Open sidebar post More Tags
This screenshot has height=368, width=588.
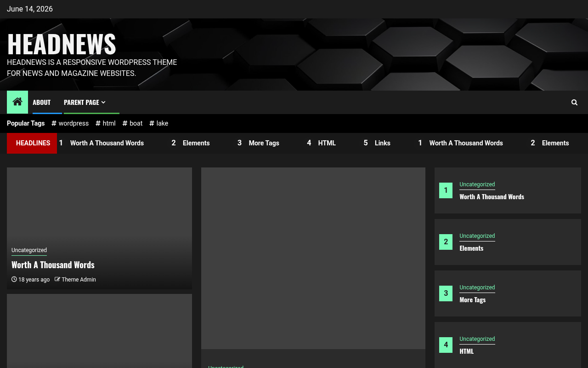pyautogui.click(x=473, y=300)
